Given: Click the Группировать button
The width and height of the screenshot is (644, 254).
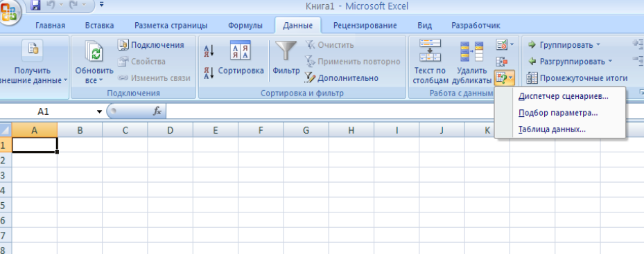Looking at the screenshot, I should pos(560,45).
